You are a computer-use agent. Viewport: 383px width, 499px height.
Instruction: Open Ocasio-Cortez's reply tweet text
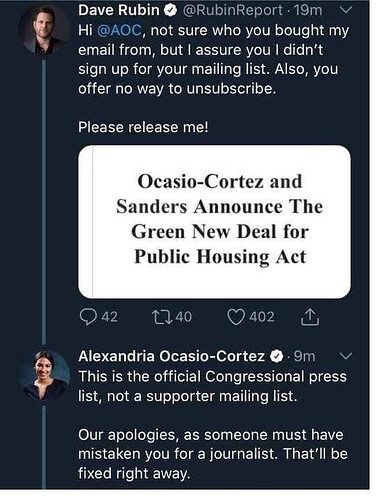click(213, 425)
